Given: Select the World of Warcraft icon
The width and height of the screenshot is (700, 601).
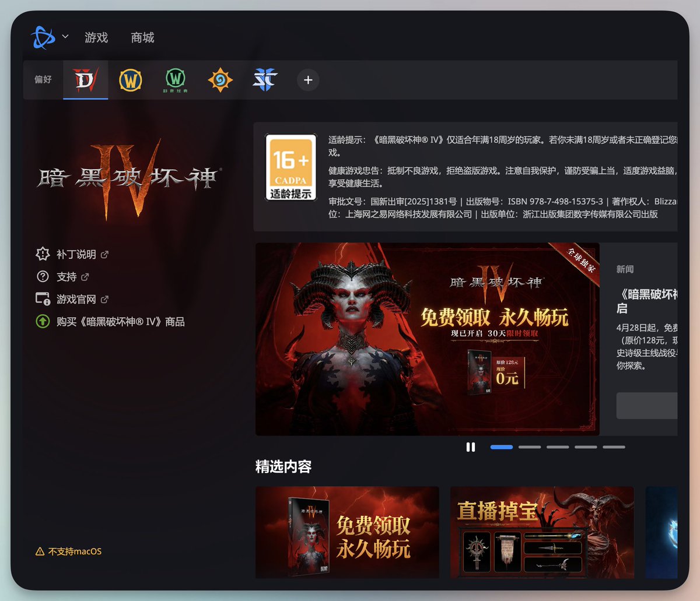Looking at the screenshot, I should (131, 80).
